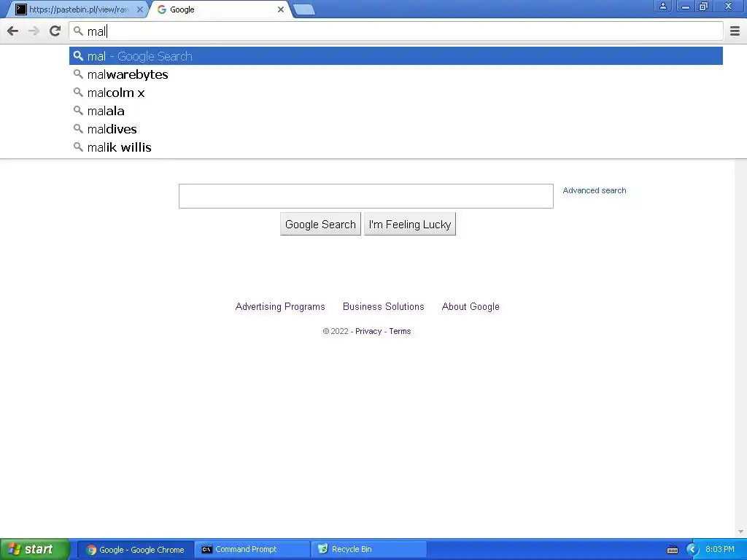This screenshot has height=560, width=747.
Task: Choose the "malala" suggestion
Action: (x=396, y=111)
